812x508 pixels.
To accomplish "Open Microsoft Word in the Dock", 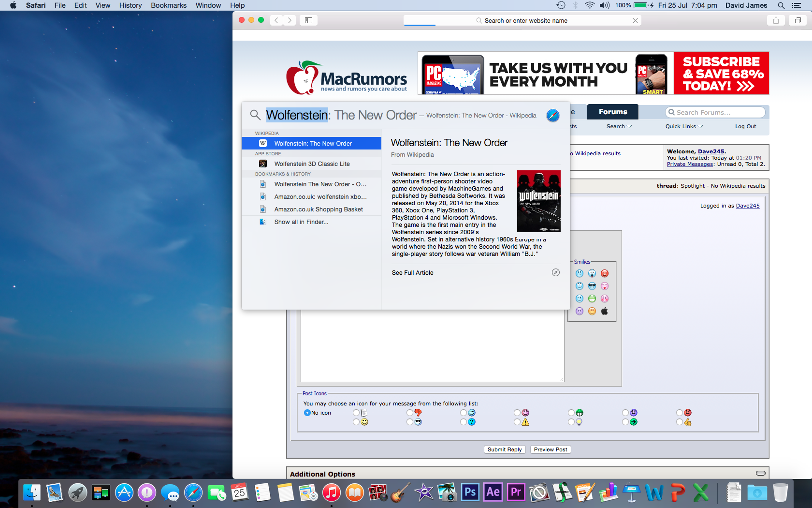I will tap(654, 493).
